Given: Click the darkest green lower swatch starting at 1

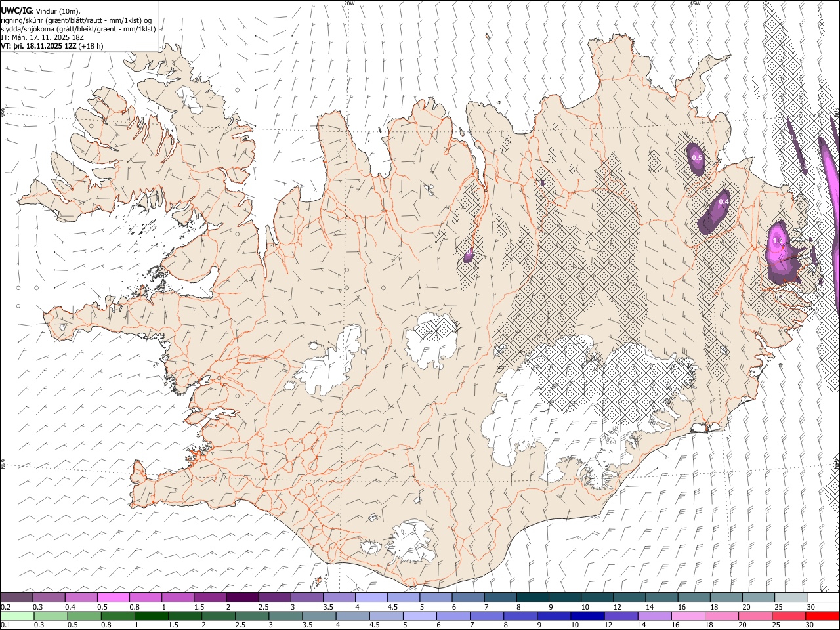Looking at the screenshot, I should click(x=151, y=616).
